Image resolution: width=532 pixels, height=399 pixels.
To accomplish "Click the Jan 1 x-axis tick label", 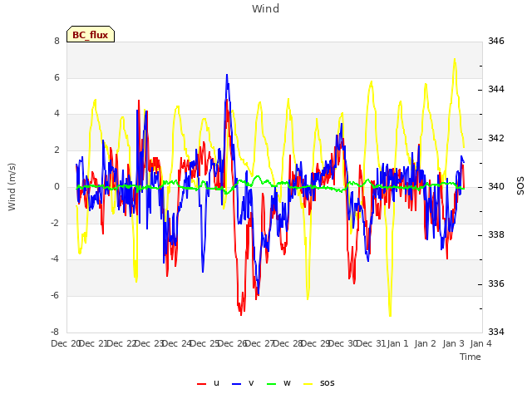I will coord(397,343).
